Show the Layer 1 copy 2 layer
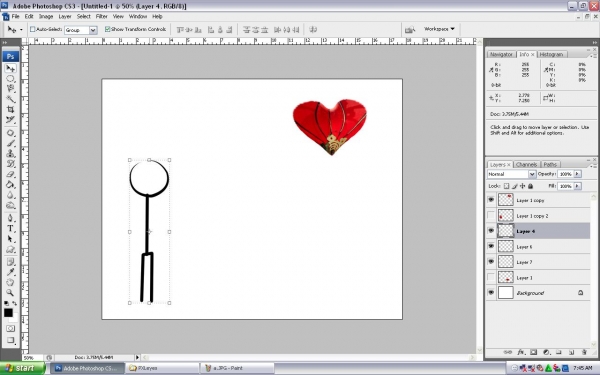 [x=491, y=215]
